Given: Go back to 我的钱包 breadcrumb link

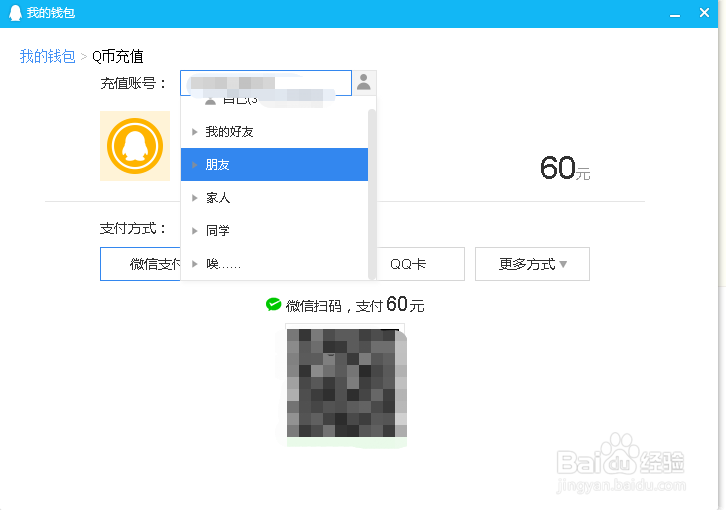Looking at the screenshot, I should (x=47, y=57).
